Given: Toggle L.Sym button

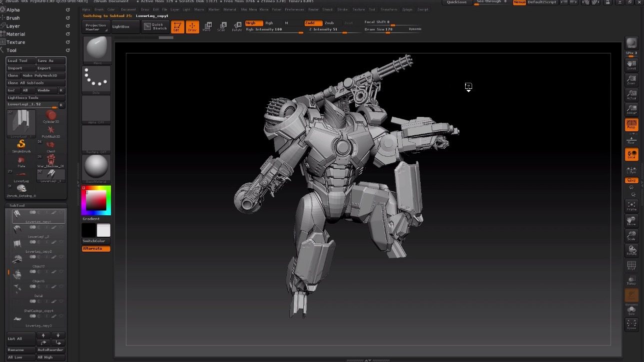Looking at the screenshot, I should point(632,169).
